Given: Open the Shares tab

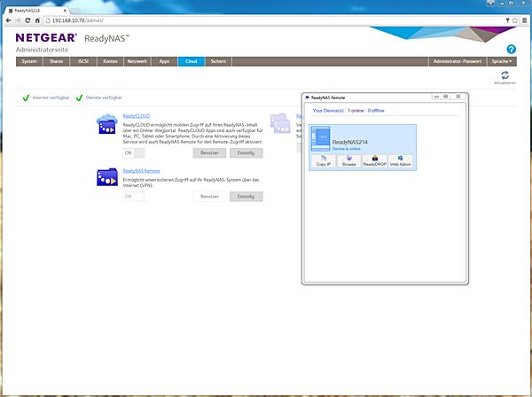Looking at the screenshot, I should [57, 61].
